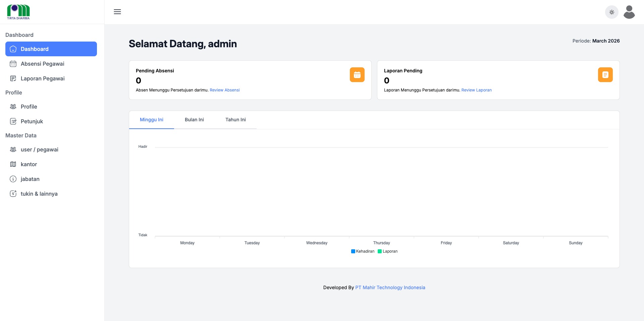Toggle the sidebar with hamburger menu icon

[117, 12]
